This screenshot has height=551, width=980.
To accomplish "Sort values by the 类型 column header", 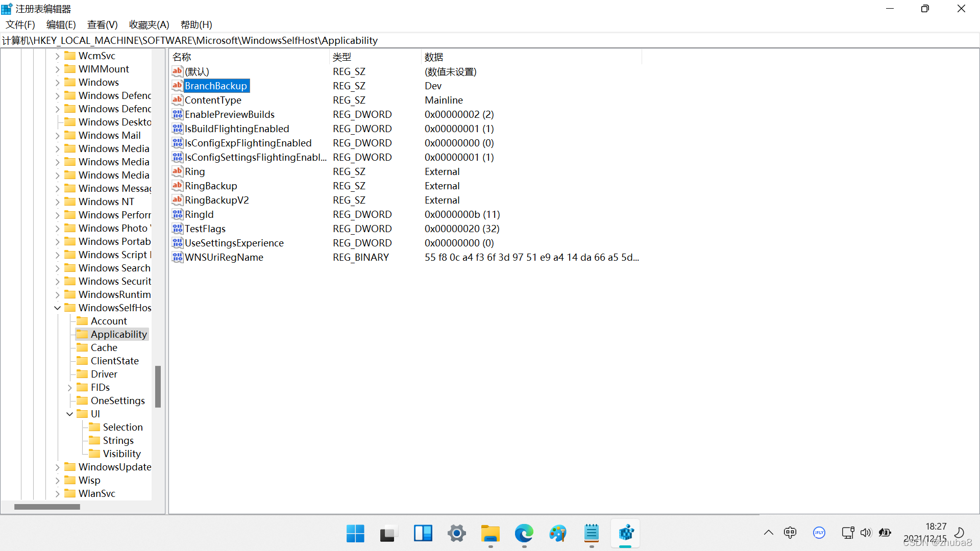I will click(376, 57).
